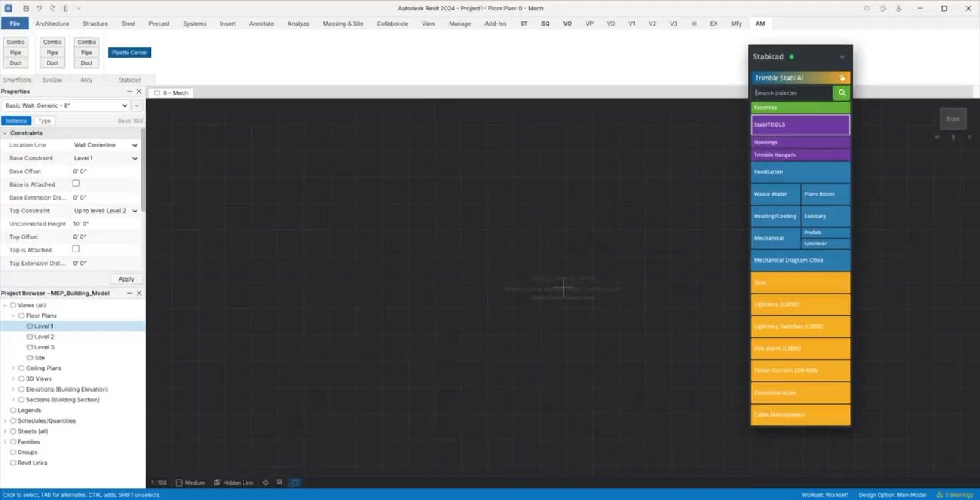Screen dimensions: 980x500
Task: Switch to the Annotate ribbon tab
Action: (262, 24)
